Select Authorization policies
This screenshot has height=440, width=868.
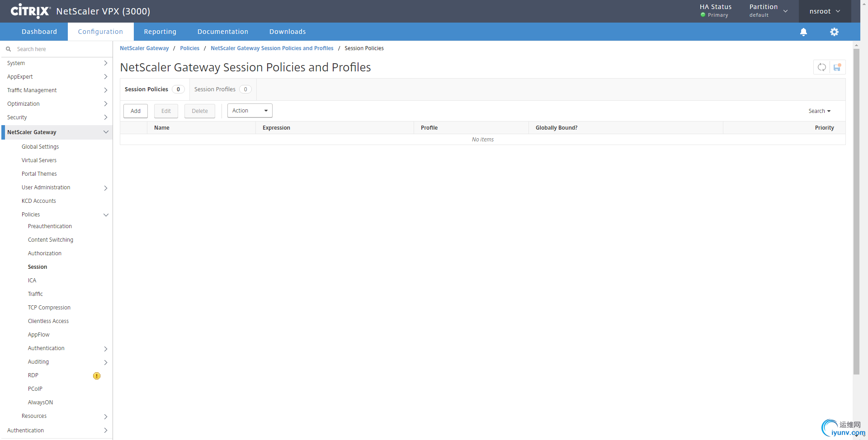(45, 253)
